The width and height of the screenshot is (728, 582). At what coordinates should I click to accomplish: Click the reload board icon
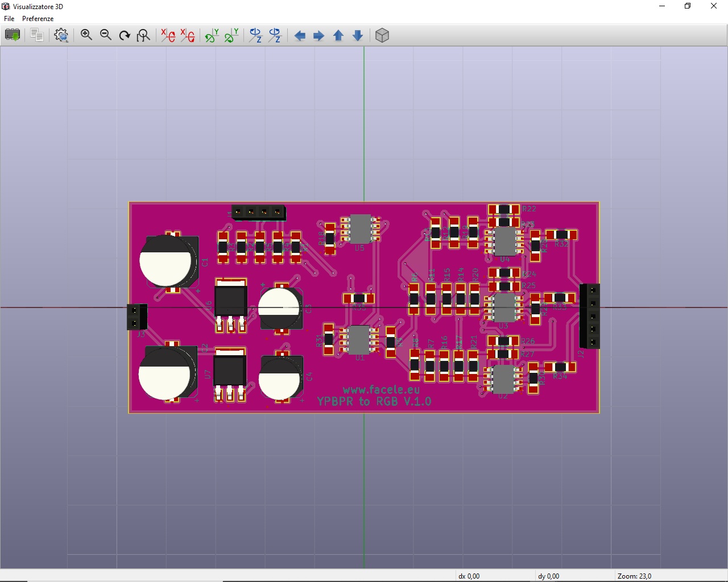[13, 35]
